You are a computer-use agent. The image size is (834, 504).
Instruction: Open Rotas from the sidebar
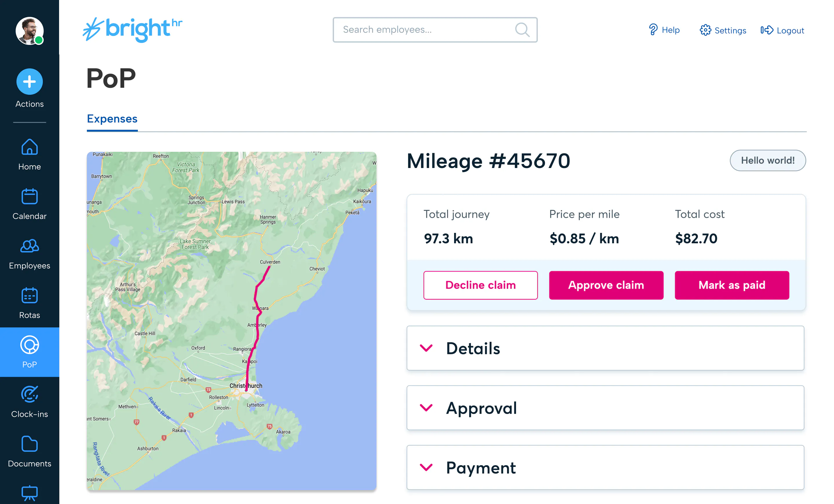[x=30, y=303]
